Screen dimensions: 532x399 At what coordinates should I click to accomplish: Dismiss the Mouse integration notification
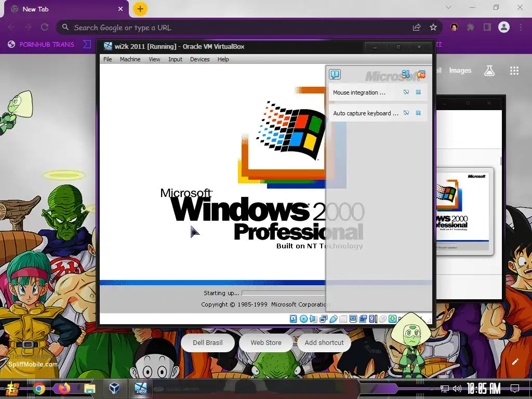(x=418, y=92)
